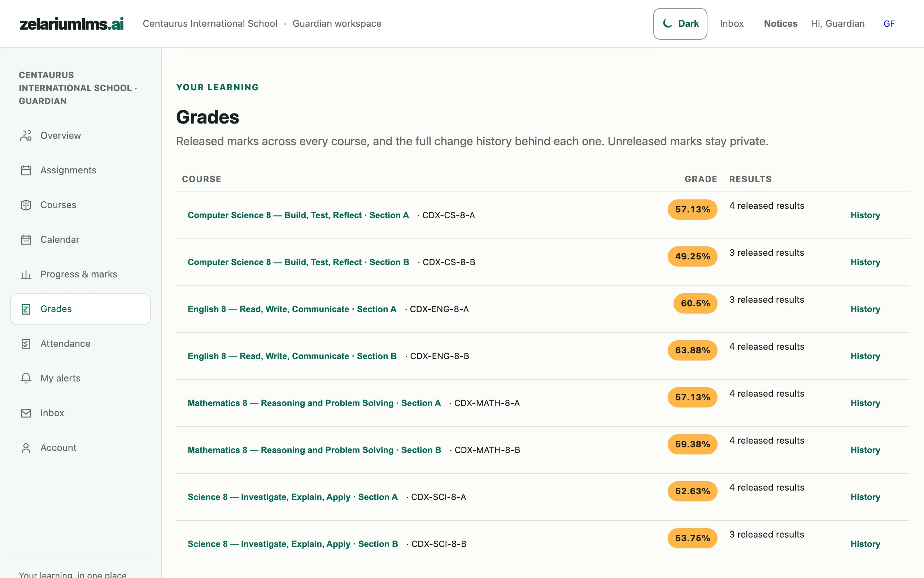
Task: Click the 59.38% grade badge
Action: tap(693, 445)
